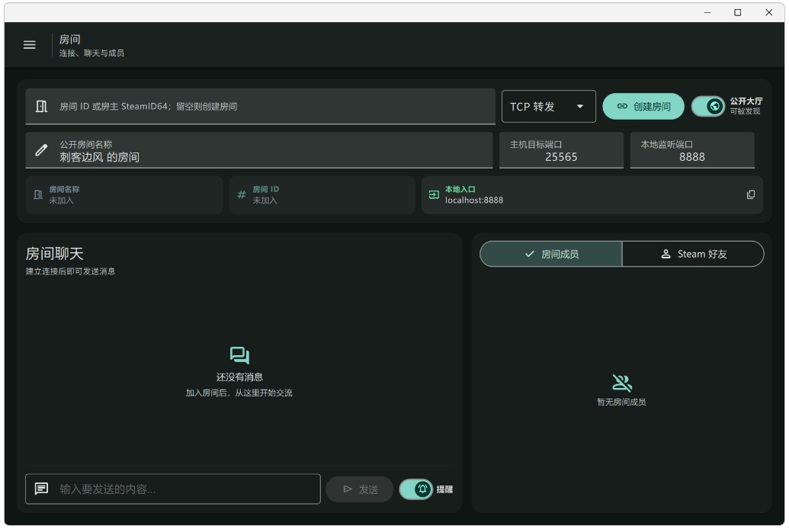Click the local entry arrow icon
Image resolution: width=789 pixels, height=532 pixels.
point(434,195)
